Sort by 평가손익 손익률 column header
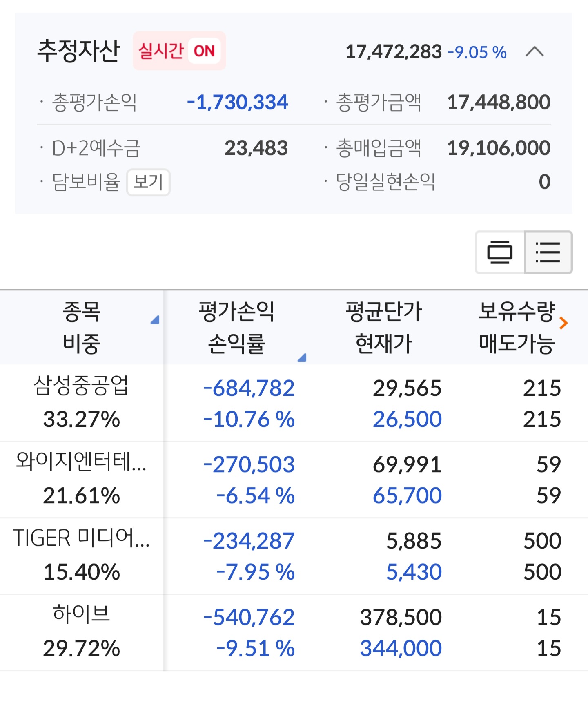This screenshot has height=723, width=588. (x=236, y=327)
